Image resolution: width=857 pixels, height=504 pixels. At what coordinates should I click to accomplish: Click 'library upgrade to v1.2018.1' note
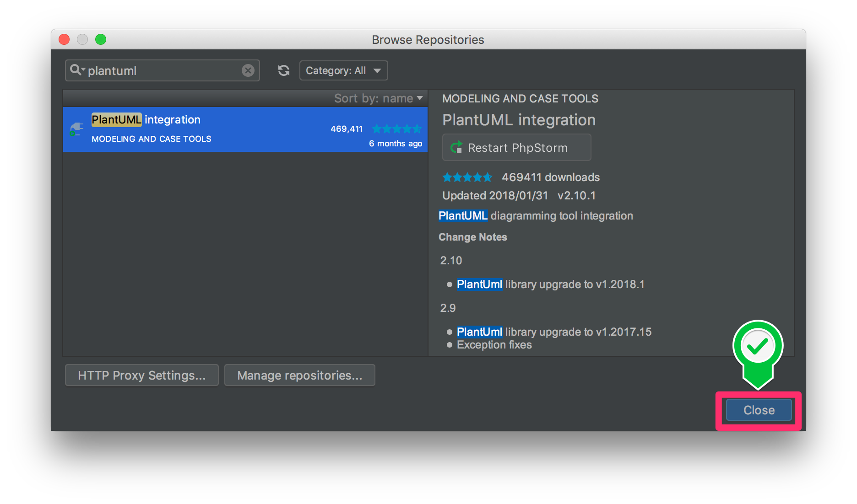[575, 284]
